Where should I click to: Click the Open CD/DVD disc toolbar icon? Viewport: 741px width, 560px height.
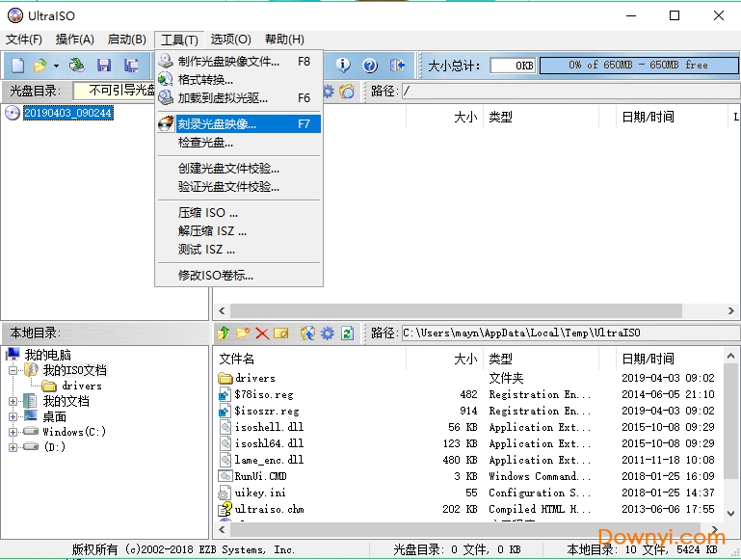click(x=77, y=66)
